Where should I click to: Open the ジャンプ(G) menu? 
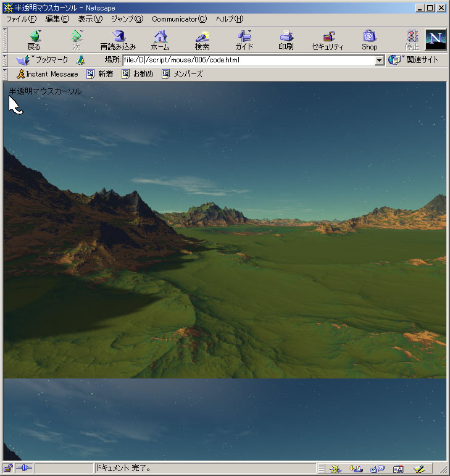tap(127, 19)
